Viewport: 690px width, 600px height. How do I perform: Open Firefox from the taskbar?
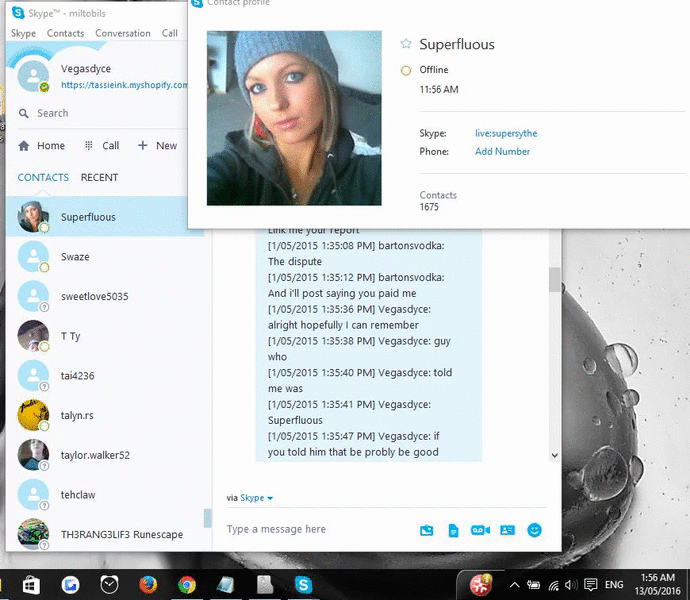(x=148, y=585)
